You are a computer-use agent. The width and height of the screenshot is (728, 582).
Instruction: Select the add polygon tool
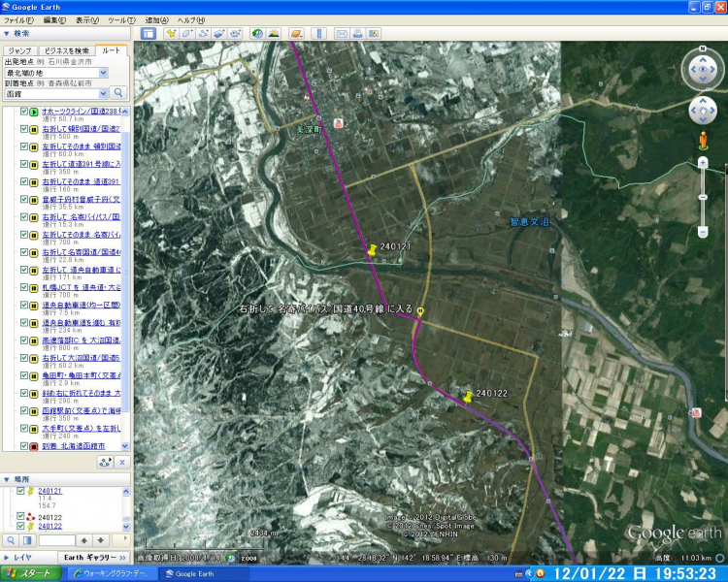(x=187, y=33)
